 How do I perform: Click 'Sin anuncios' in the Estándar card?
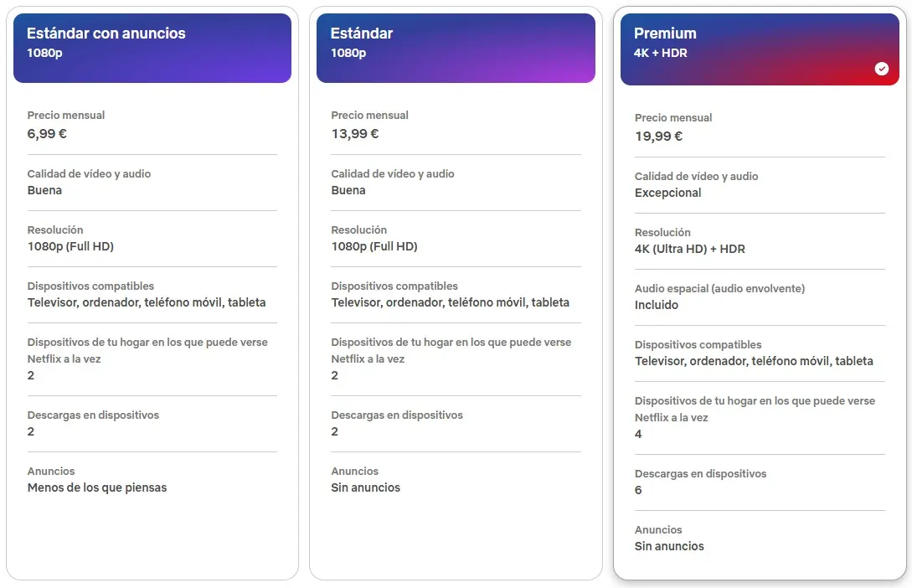(x=366, y=487)
